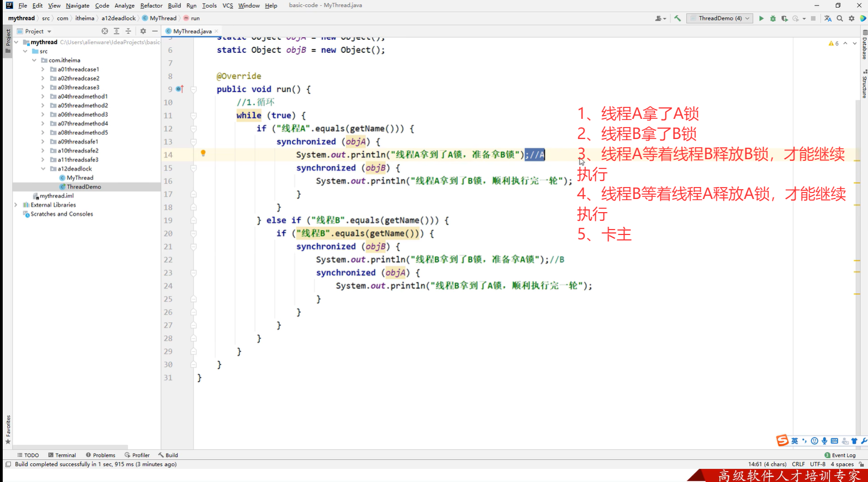Select MyThread class in project tree
Screen dimensions: 868x482
click(x=80, y=178)
